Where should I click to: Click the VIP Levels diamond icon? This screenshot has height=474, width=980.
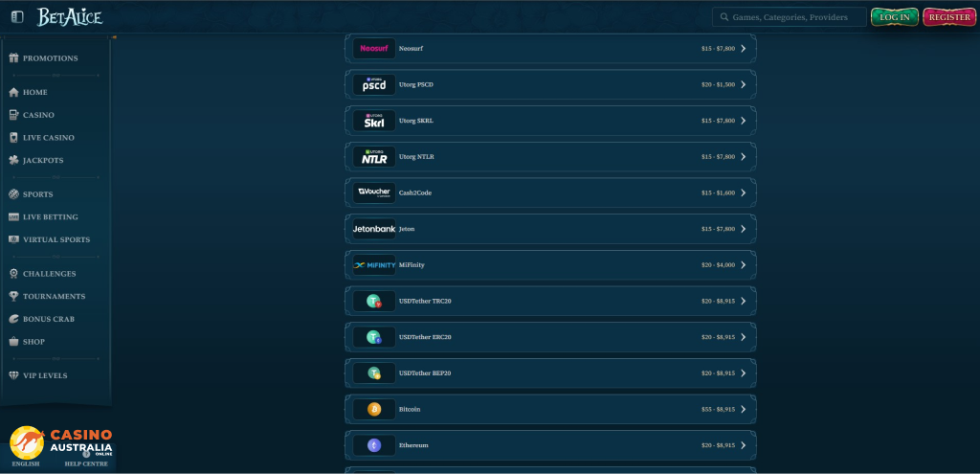[13, 375]
